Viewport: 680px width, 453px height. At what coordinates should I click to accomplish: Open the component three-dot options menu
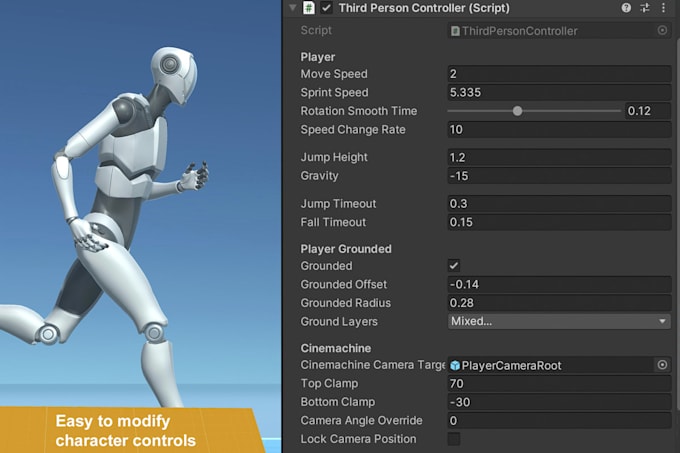point(664,8)
